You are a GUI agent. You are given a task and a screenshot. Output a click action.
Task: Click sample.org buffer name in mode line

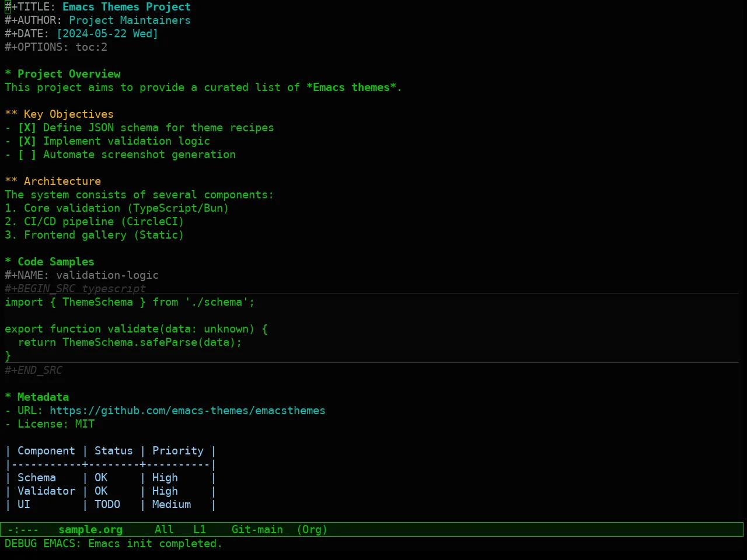tap(90, 530)
